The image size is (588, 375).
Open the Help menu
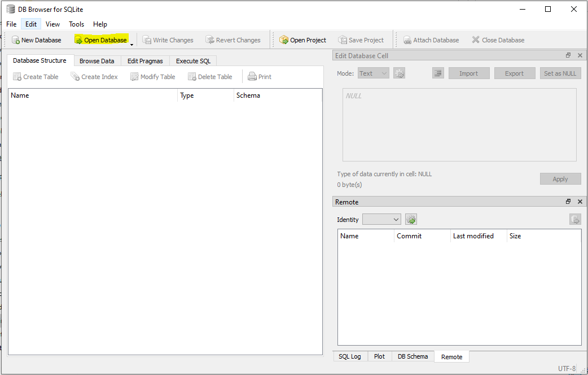(100, 24)
